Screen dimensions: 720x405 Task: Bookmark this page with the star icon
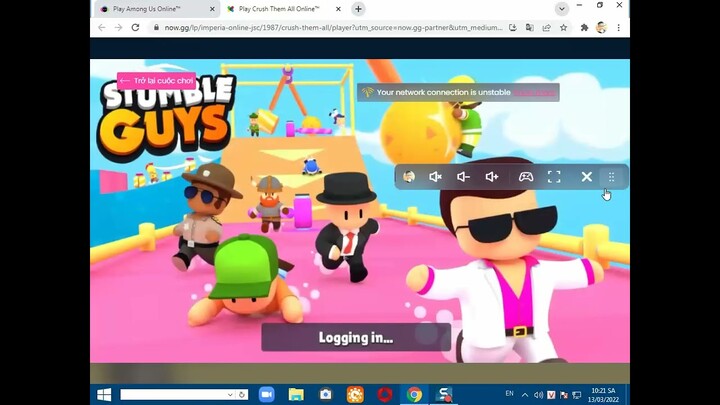click(x=563, y=28)
